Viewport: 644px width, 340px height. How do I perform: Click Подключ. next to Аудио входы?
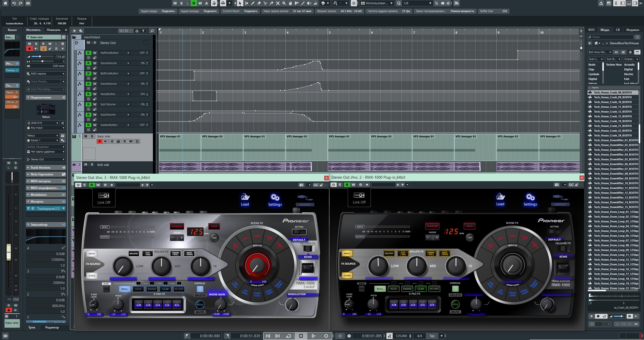[x=168, y=11]
